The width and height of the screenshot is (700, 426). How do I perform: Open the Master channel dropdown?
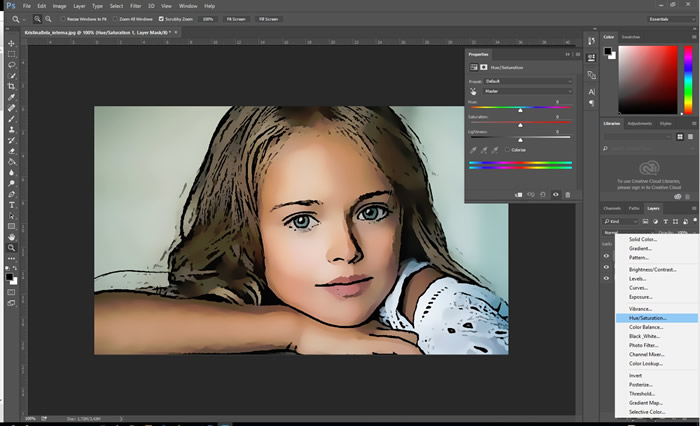click(x=528, y=91)
